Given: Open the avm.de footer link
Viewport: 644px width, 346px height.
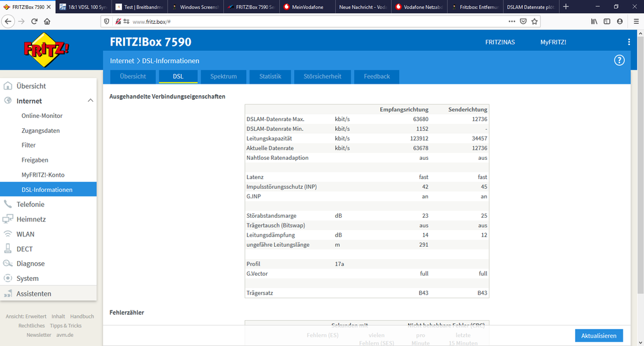Looking at the screenshot, I should 65,335.
